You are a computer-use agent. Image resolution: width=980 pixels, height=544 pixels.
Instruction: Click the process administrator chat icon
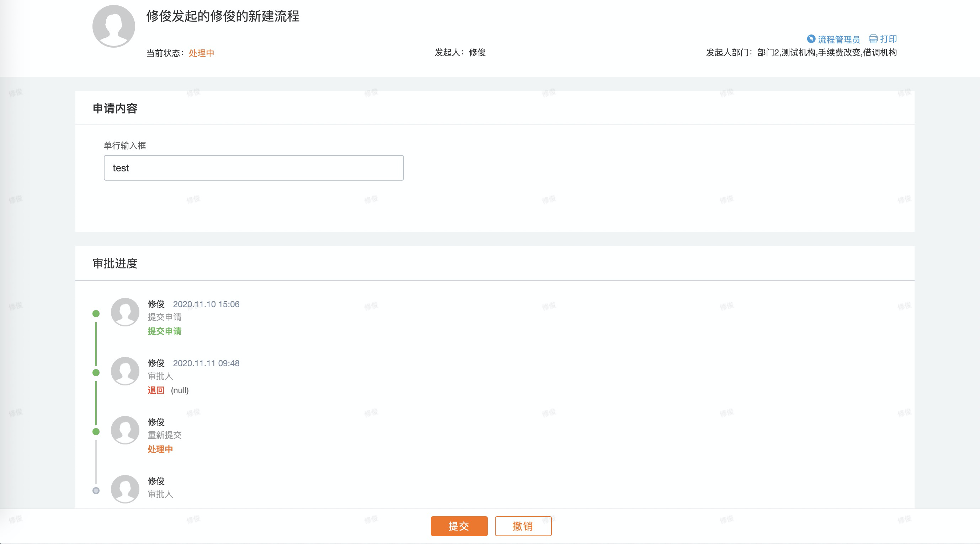pyautogui.click(x=811, y=39)
